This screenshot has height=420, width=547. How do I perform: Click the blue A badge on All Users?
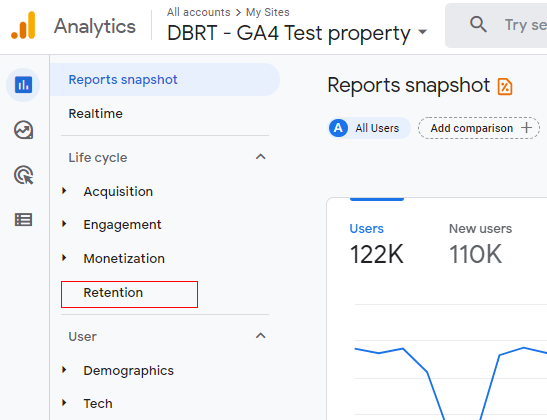pyautogui.click(x=338, y=128)
